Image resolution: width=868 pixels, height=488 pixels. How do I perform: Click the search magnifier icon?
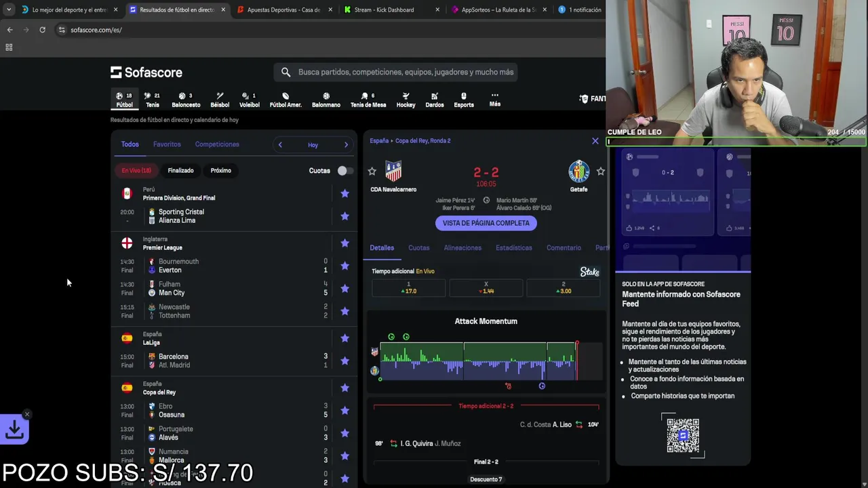tap(285, 72)
